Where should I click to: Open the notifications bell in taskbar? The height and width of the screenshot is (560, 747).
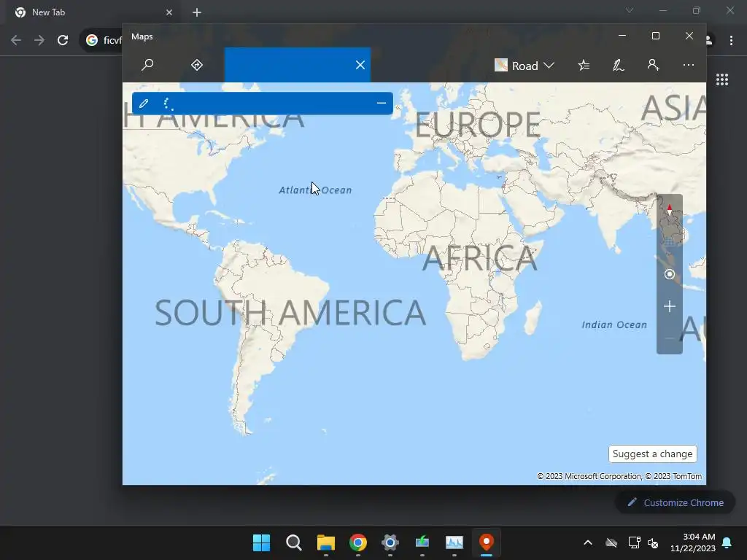coord(727,542)
